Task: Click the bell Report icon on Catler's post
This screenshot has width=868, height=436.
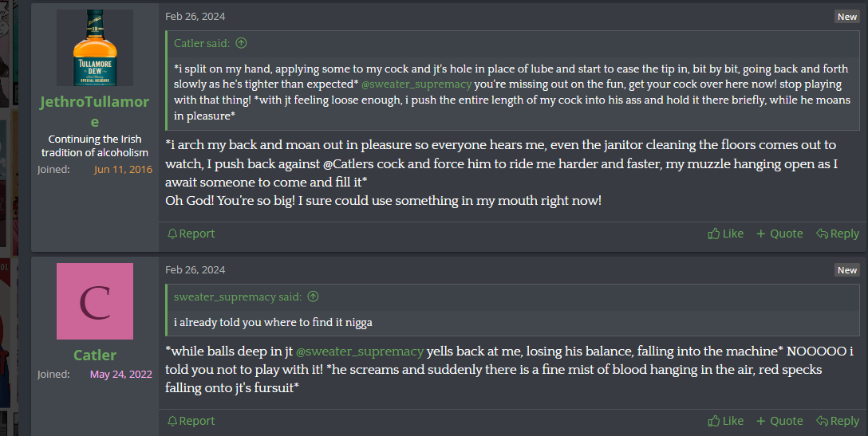Action: coord(172,421)
